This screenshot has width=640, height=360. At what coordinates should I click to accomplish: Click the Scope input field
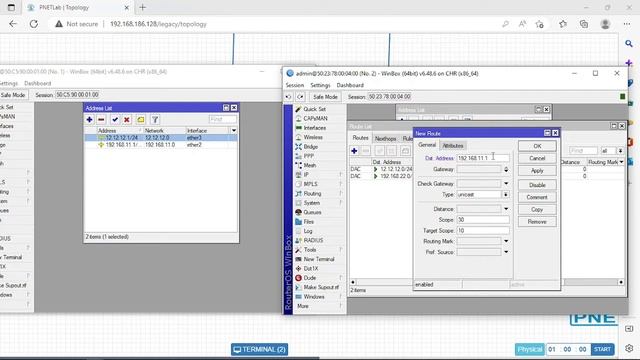(482, 220)
